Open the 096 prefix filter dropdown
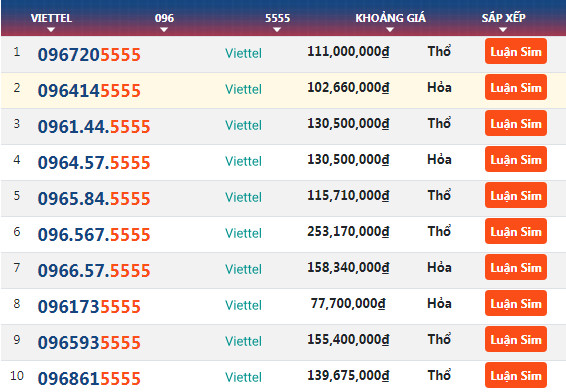 click(x=164, y=21)
